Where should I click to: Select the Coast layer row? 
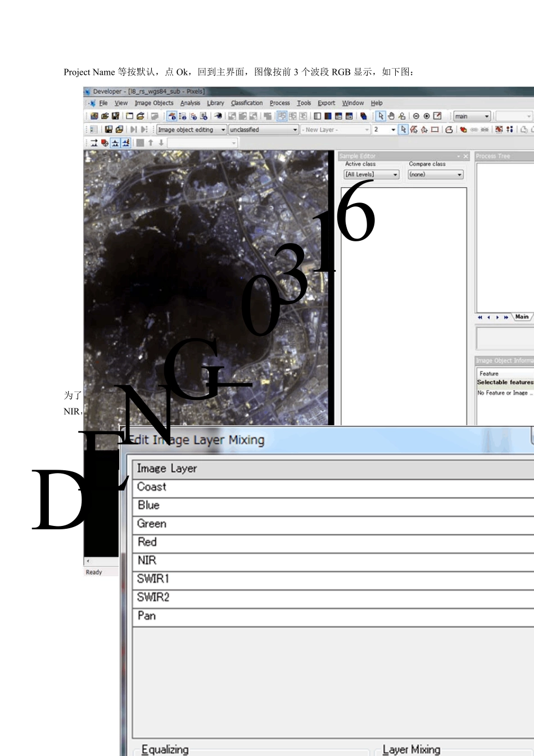point(333,487)
